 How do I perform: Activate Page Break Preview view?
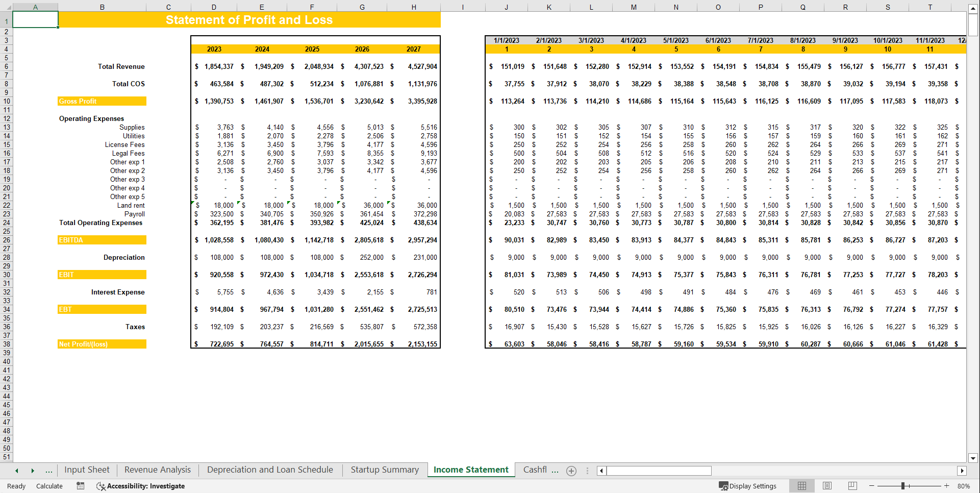pyautogui.click(x=852, y=486)
